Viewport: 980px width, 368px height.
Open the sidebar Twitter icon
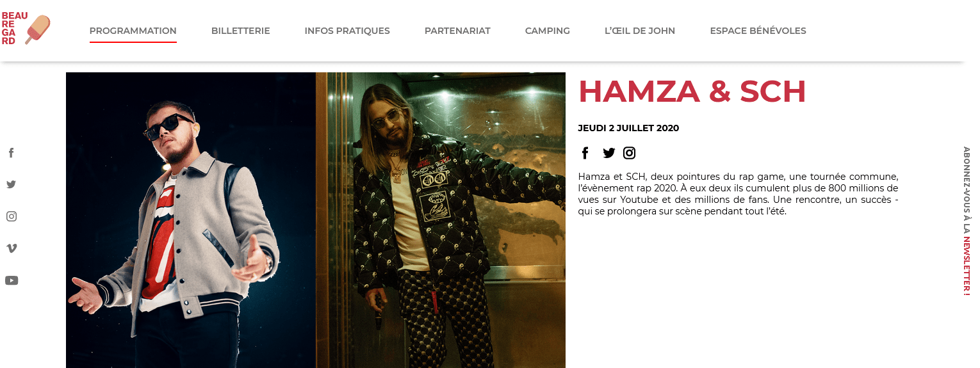coord(11,184)
